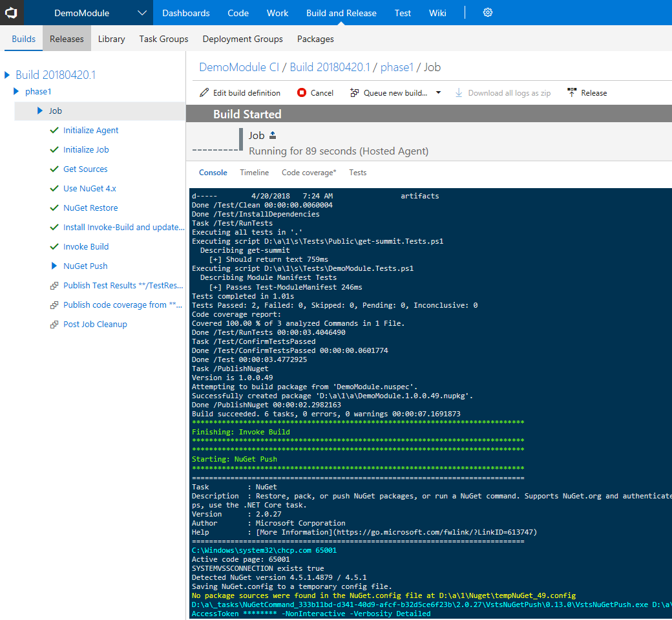Select Post Job Cleanup step

point(95,325)
